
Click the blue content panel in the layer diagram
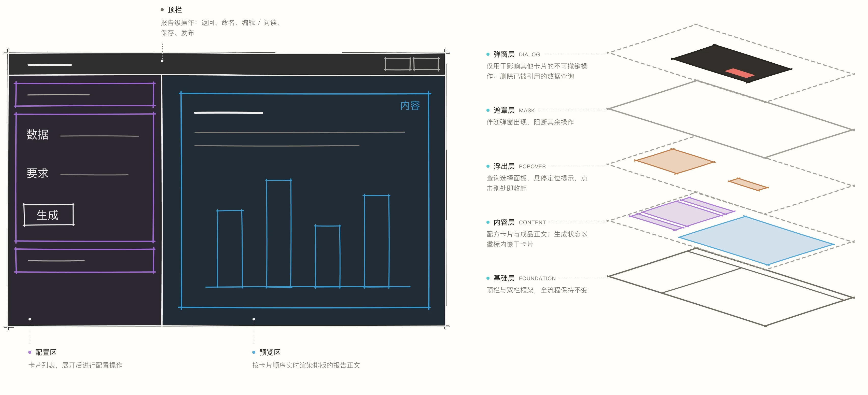point(756,241)
